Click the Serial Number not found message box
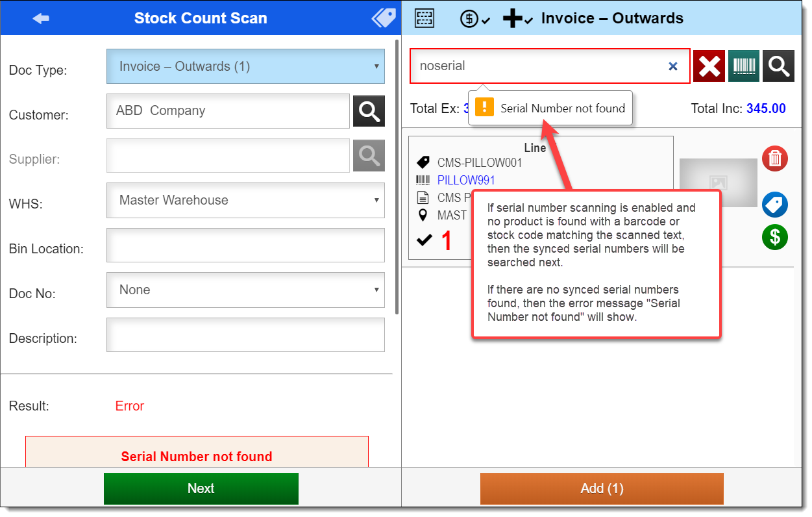The image size is (812, 517). tap(197, 453)
